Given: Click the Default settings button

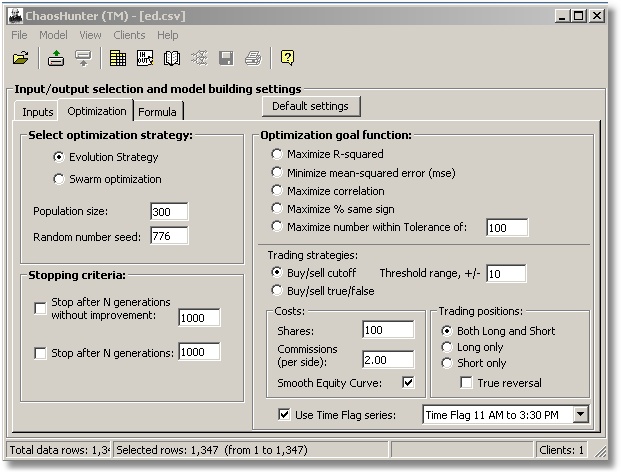Looking at the screenshot, I should [x=311, y=106].
